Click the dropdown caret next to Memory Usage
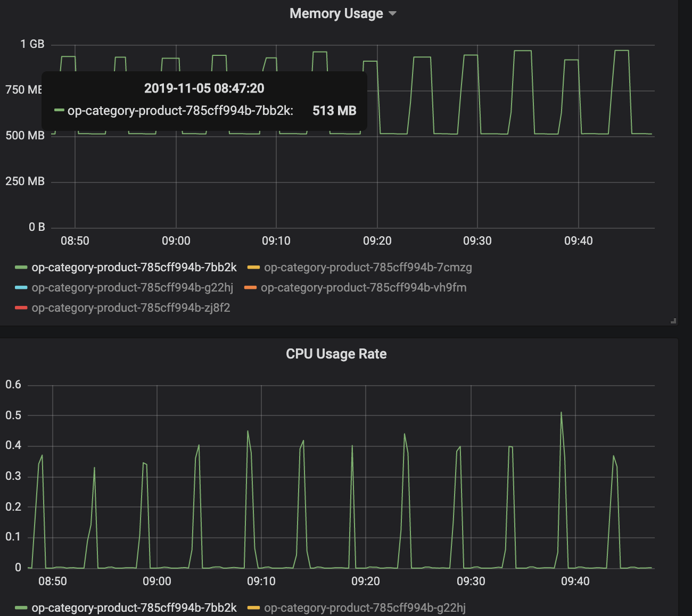 [393, 14]
